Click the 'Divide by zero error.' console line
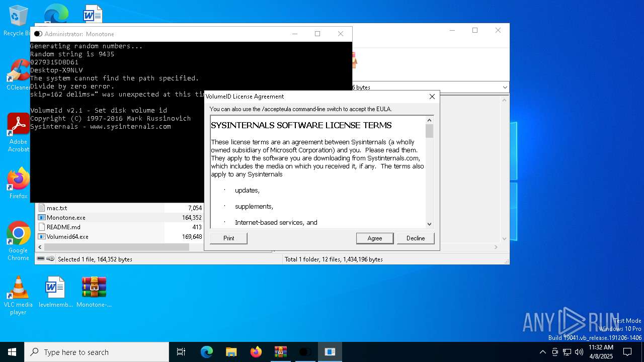This screenshot has width=644, height=362. (72, 86)
